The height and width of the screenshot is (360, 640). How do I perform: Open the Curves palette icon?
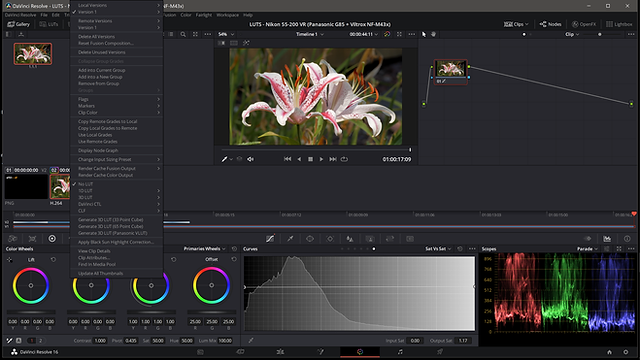(270, 239)
